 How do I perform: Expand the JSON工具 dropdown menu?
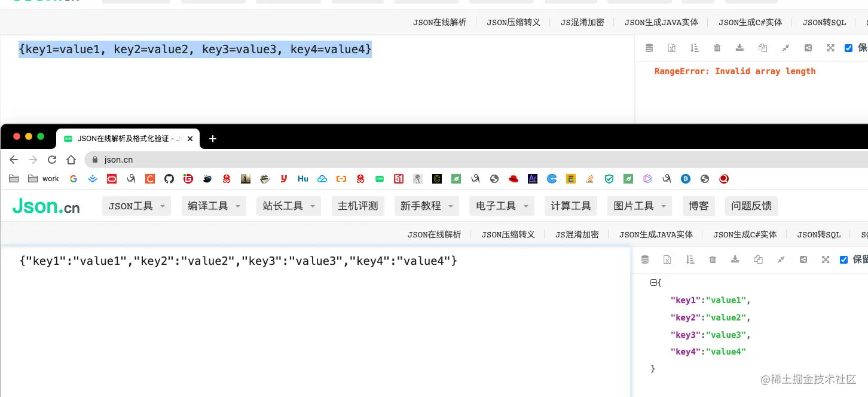(137, 206)
